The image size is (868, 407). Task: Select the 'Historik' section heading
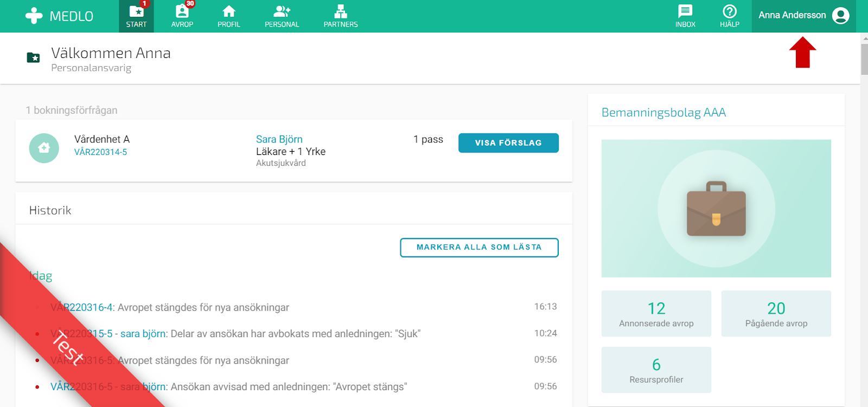[x=50, y=210]
